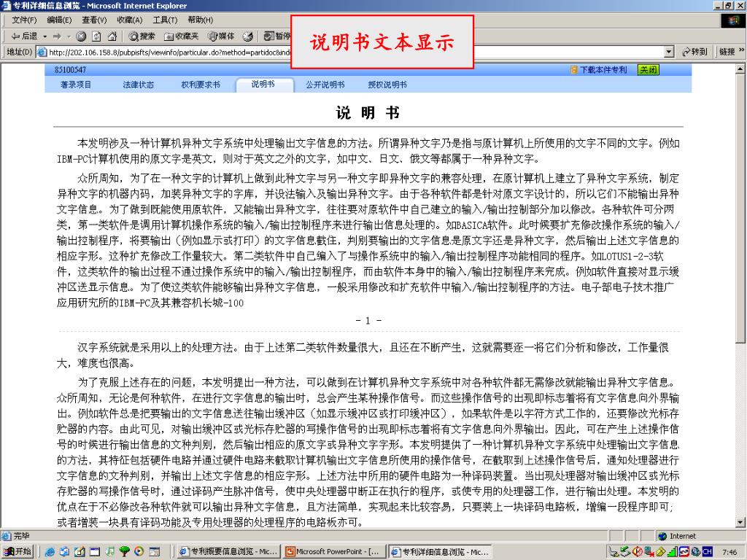Viewport: 747px width, 560px height.
Task: Click the system tray clock 7:46
Action: [729, 552]
